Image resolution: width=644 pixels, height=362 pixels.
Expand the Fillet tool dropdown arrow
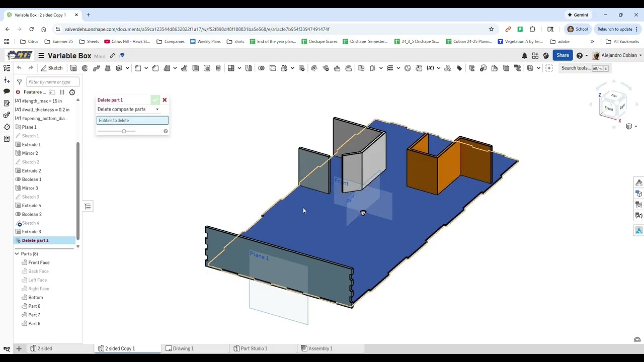click(146, 68)
